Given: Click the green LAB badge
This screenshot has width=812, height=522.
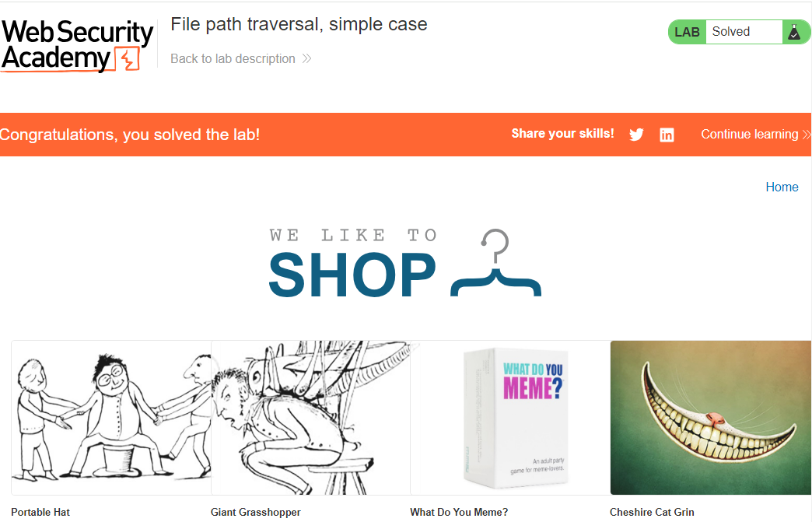Looking at the screenshot, I should (x=688, y=32).
